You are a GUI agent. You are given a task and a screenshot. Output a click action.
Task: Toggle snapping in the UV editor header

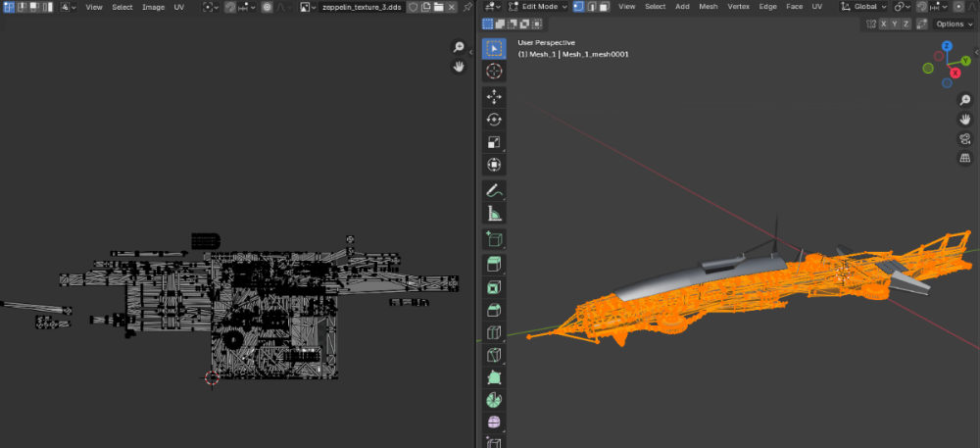230,7
